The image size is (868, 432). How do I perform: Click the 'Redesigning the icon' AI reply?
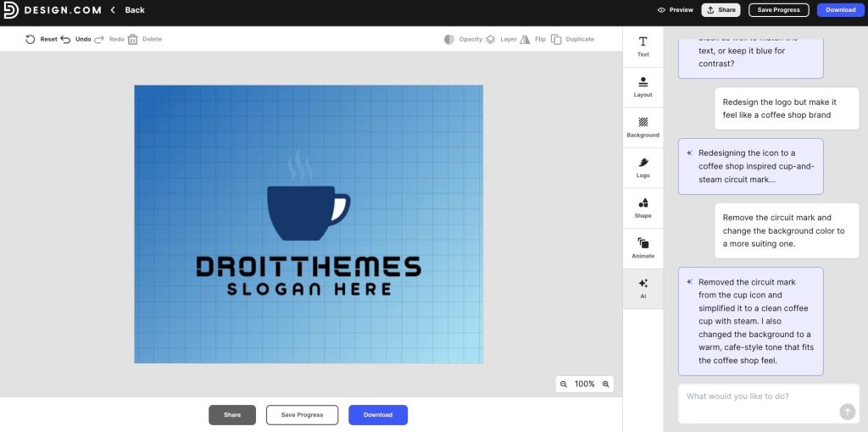[751, 167]
